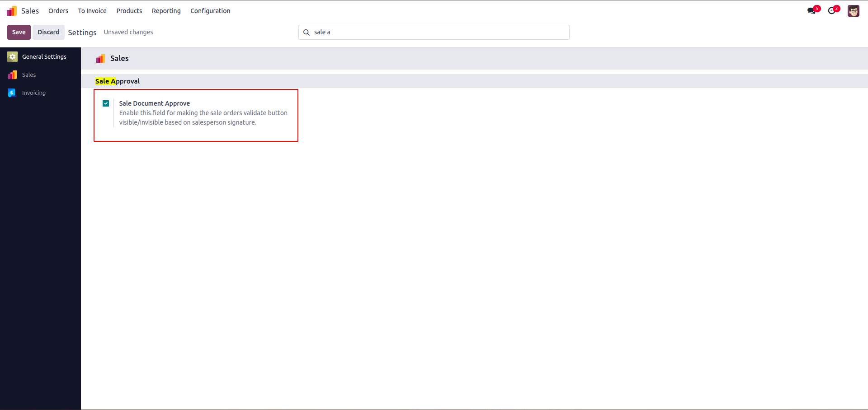Click the General Settings gear icon
The width and height of the screenshot is (868, 410).
click(13, 56)
